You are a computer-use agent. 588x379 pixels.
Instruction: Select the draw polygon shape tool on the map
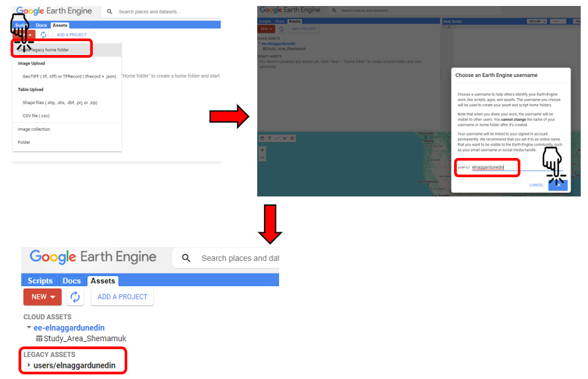pyautogui.click(x=284, y=138)
